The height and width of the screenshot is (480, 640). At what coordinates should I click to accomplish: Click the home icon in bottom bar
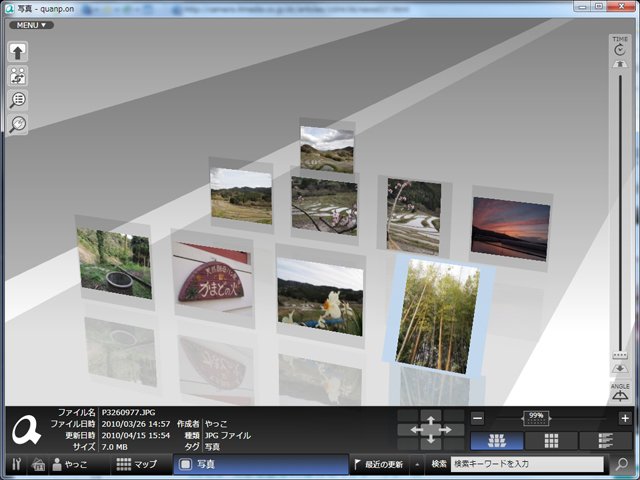[x=38, y=464]
